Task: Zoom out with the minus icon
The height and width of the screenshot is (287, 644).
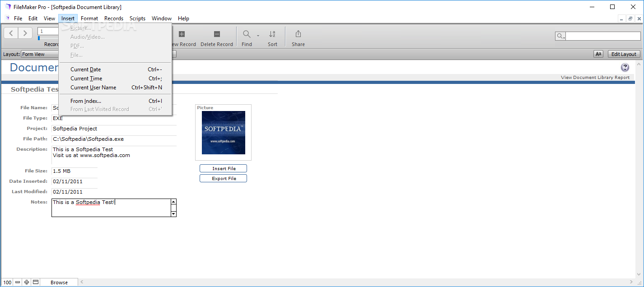Action: (x=18, y=282)
